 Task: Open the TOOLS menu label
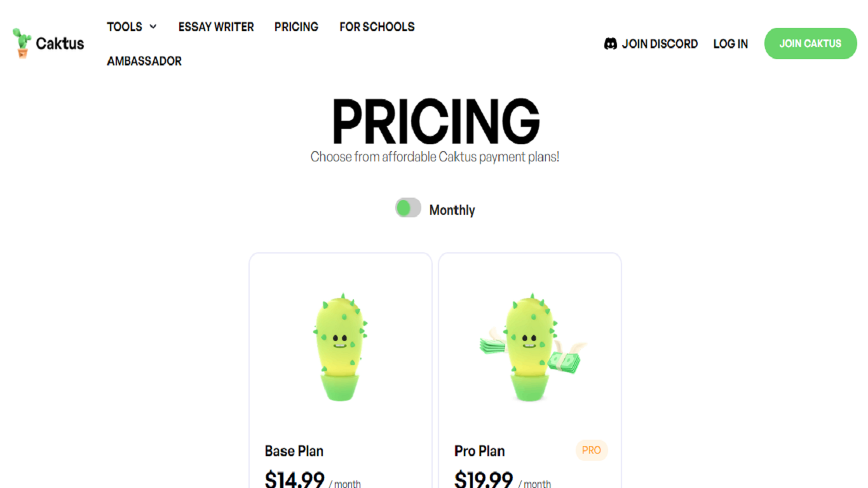coord(125,27)
